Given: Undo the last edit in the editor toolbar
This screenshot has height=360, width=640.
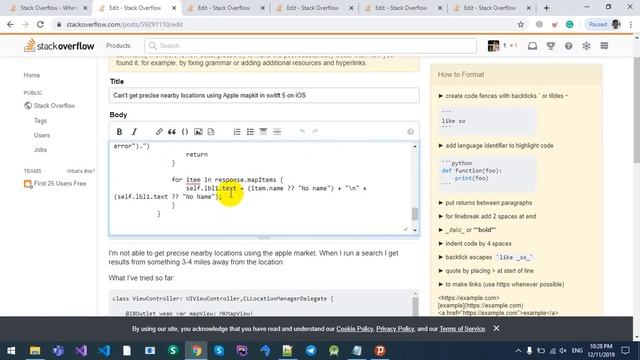Looking at the screenshot, I should [x=302, y=131].
